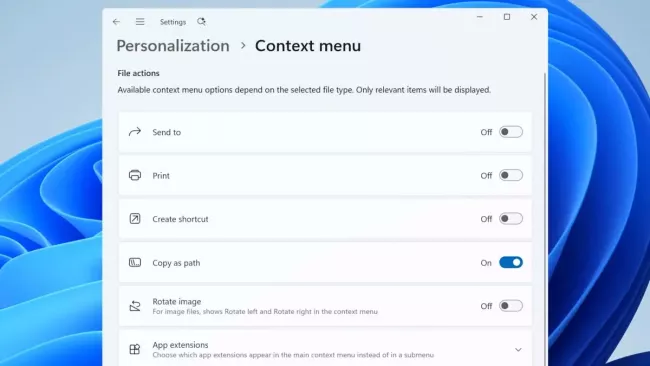Click the Context menu breadcrumb title
The image size is (650, 366).
tap(308, 46)
